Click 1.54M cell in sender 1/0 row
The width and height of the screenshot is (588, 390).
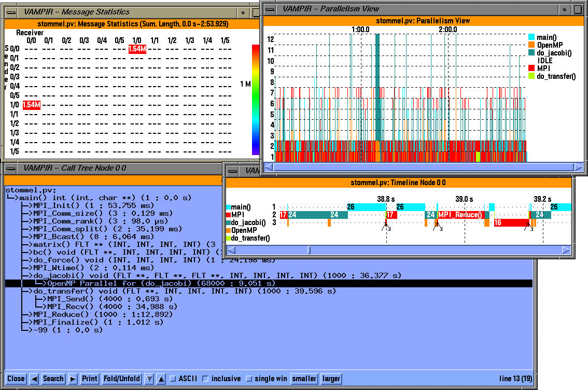tap(32, 105)
